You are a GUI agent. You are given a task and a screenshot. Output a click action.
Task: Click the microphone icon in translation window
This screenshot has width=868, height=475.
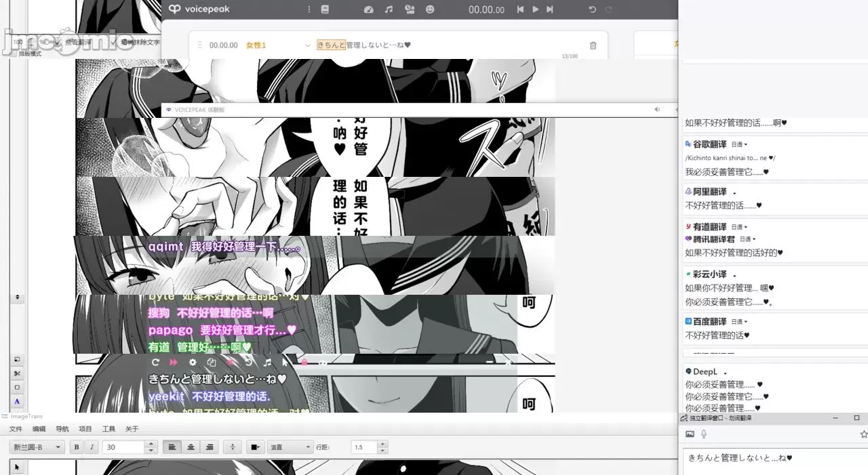coord(704,434)
